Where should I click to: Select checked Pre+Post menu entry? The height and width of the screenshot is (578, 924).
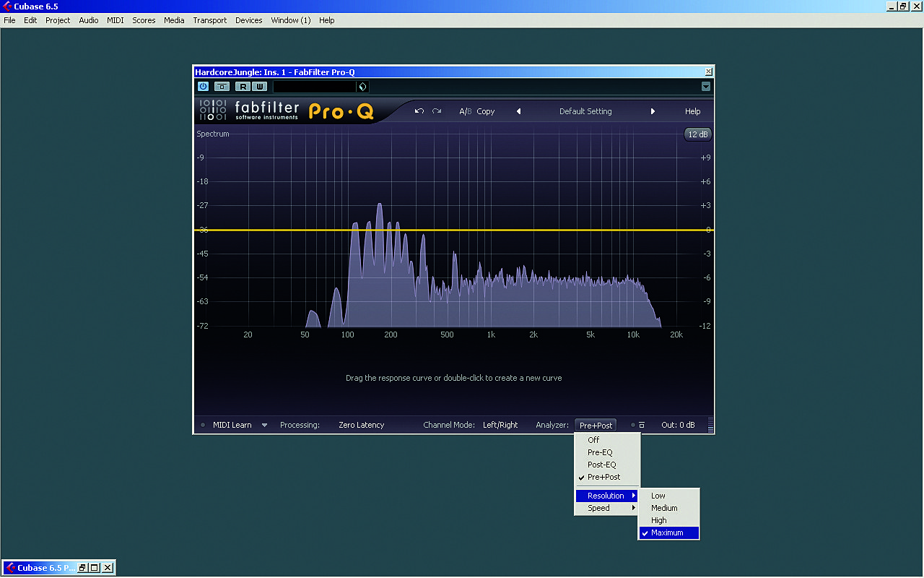pos(607,477)
